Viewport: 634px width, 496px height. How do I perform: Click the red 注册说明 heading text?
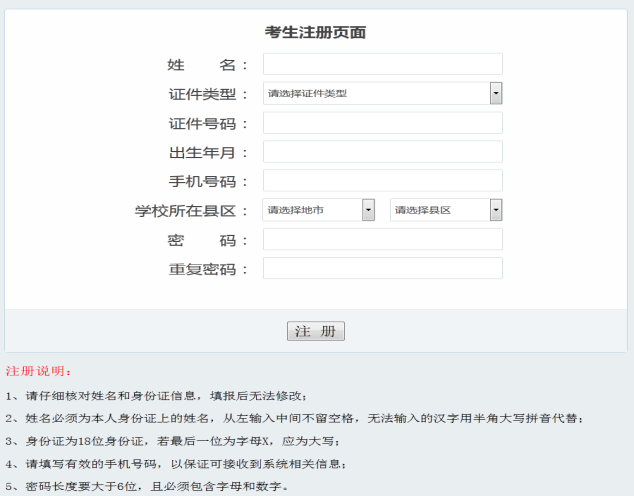click(39, 372)
